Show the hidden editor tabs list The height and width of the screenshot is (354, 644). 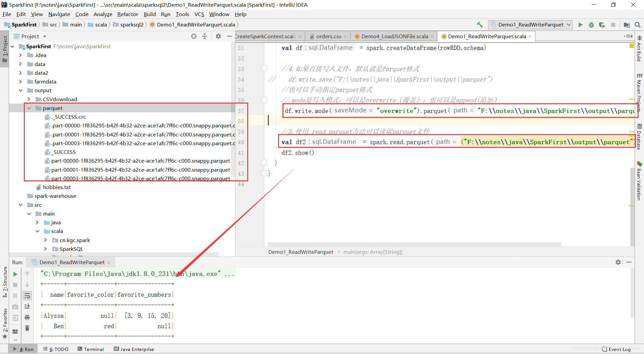tap(628, 36)
